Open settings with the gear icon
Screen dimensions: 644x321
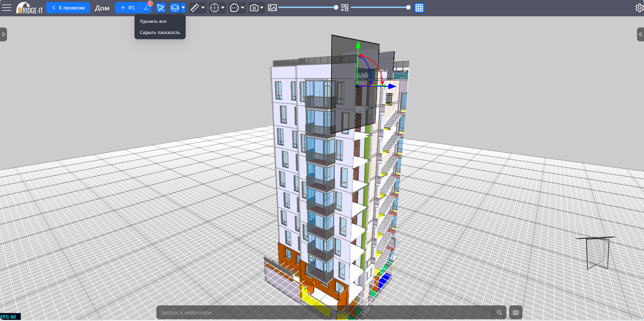click(x=639, y=8)
